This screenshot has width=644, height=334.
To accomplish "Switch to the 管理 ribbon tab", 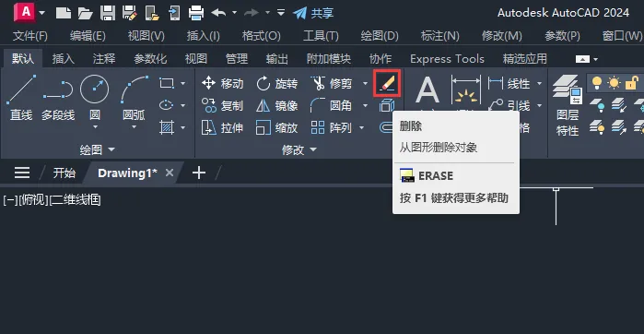I will pos(237,59).
